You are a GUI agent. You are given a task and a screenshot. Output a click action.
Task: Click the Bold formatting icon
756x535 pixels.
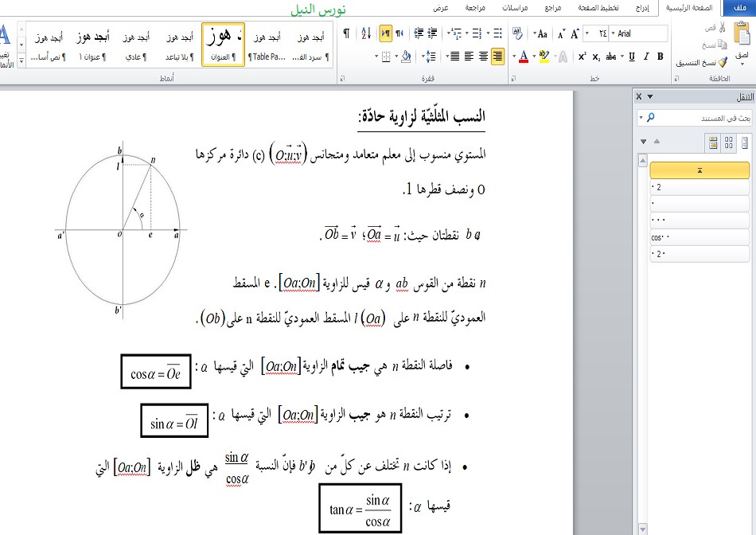pos(661,57)
